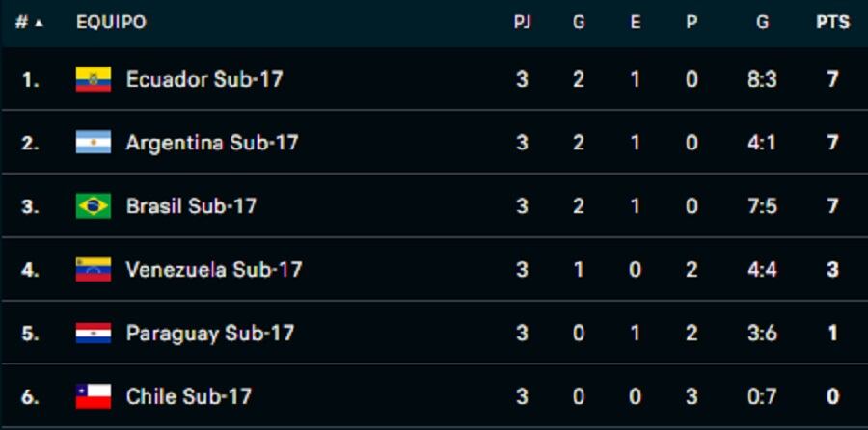Go to Paraguay Sub-17 team page
Screen dimensions: 868x430
tap(210, 334)
